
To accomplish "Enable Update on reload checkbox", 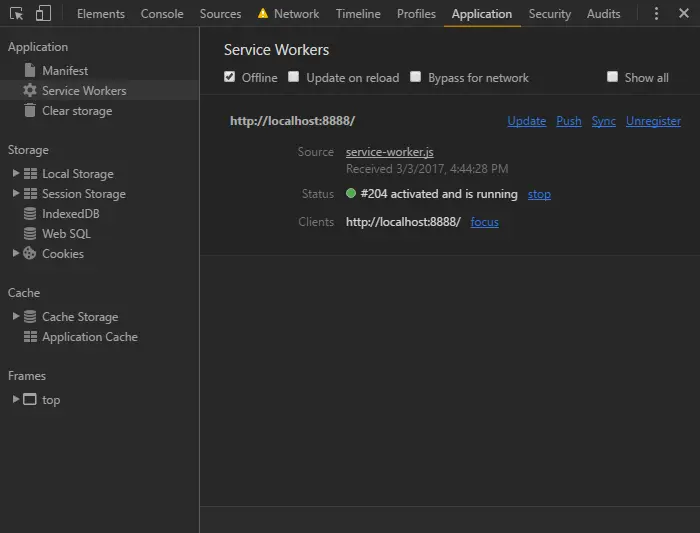I will point(293,77).
